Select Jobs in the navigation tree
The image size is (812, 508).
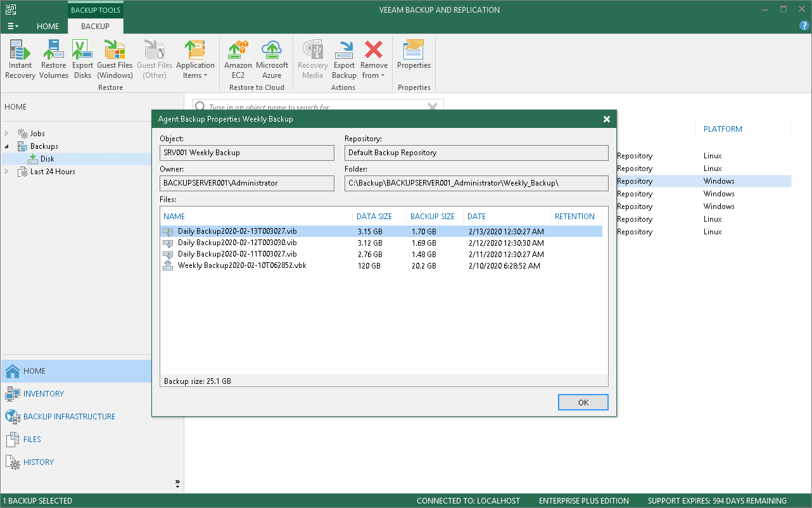[x=37, y=134]
